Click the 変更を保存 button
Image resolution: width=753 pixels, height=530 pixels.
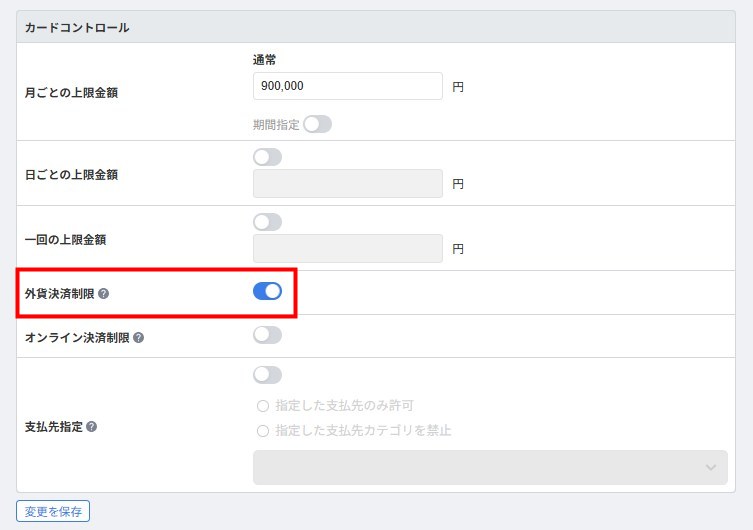tap(53, 511)
